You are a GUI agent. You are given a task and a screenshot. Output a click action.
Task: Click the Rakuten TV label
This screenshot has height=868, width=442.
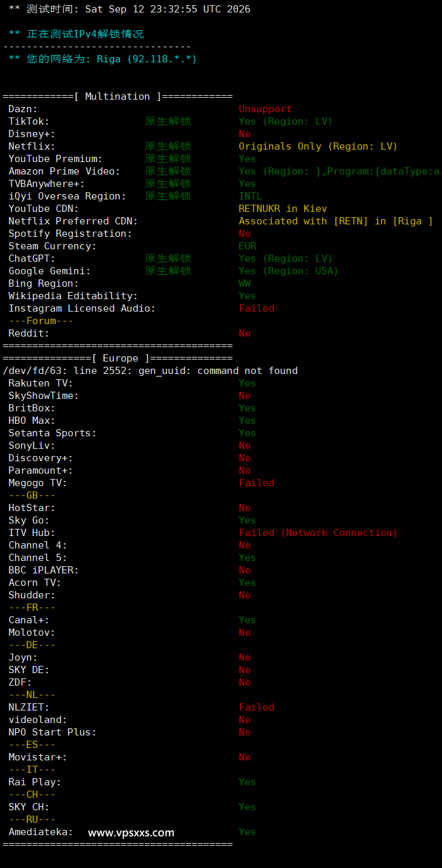[x=41, y=383]
